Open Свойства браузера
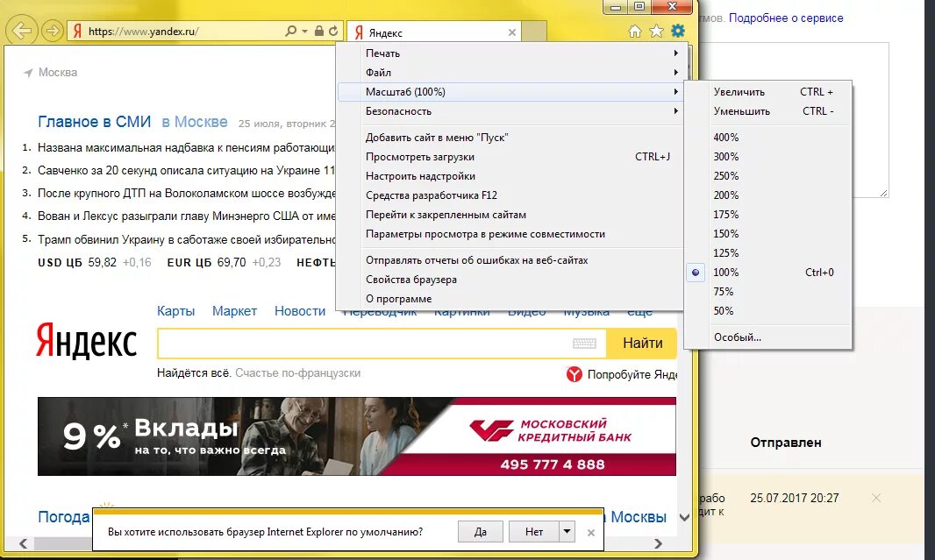The image size is (935, 560). click(510, 280)
